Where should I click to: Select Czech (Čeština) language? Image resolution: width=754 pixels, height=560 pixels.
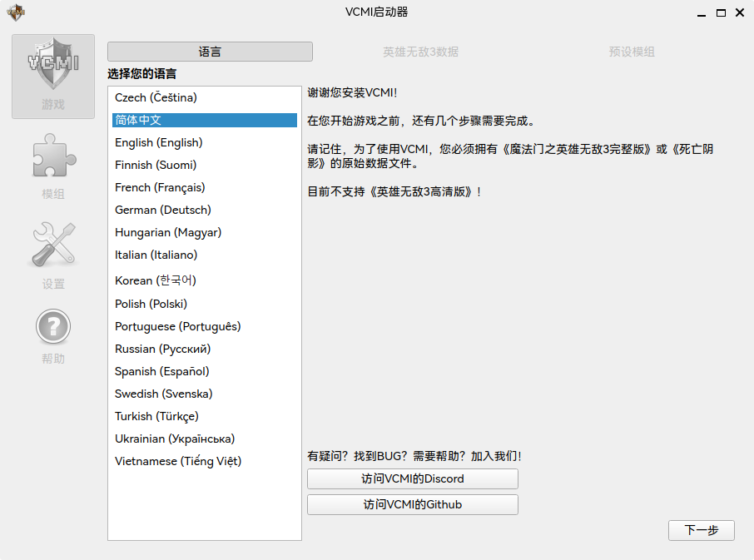coord(205,97)
